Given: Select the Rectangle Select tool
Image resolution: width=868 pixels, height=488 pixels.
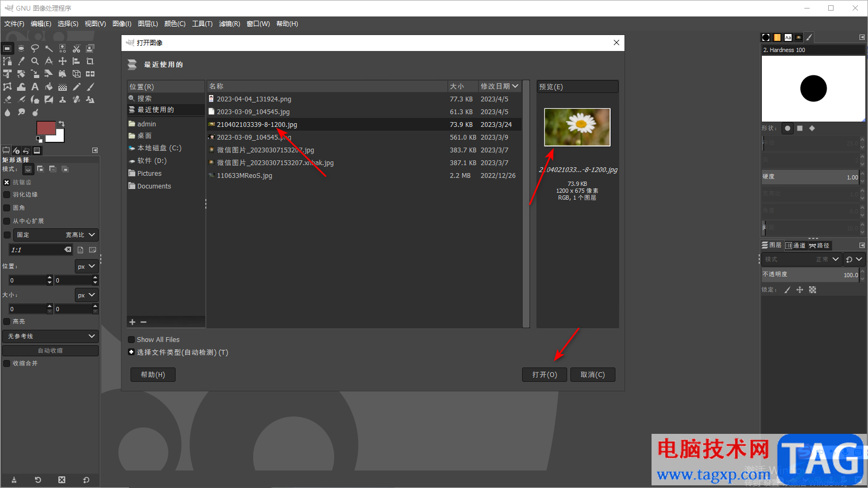Looking at the screenshot, I should tap(7, 48).
